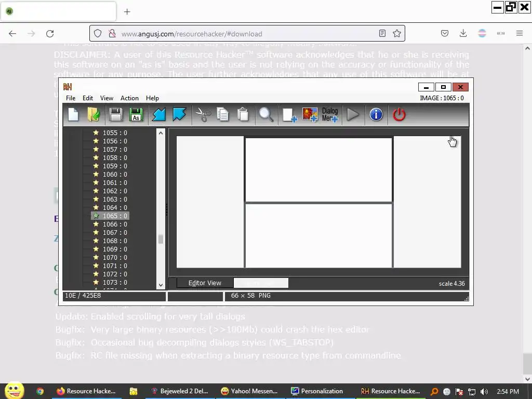This screenshot has width=532, height=399.
Task: Open the Action menu
Action: [x=129, y=98]
